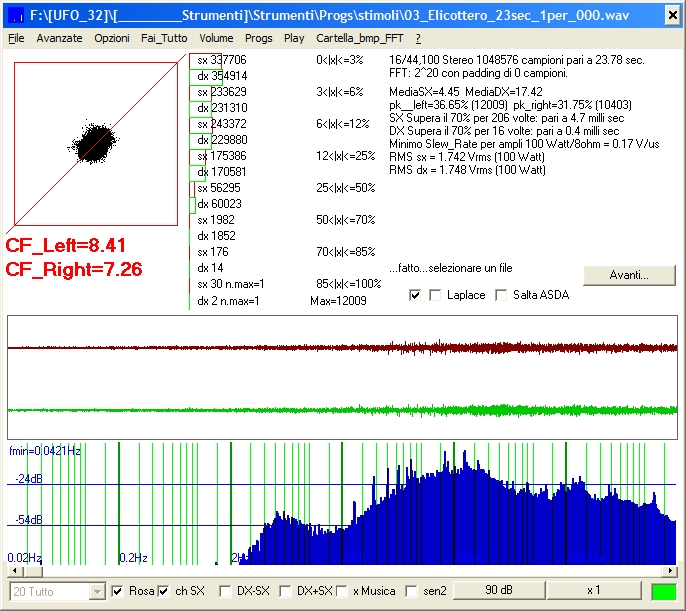686x611 pixels.
Task: Enable the Laplace checkbox
Action: tap(435, 295)
